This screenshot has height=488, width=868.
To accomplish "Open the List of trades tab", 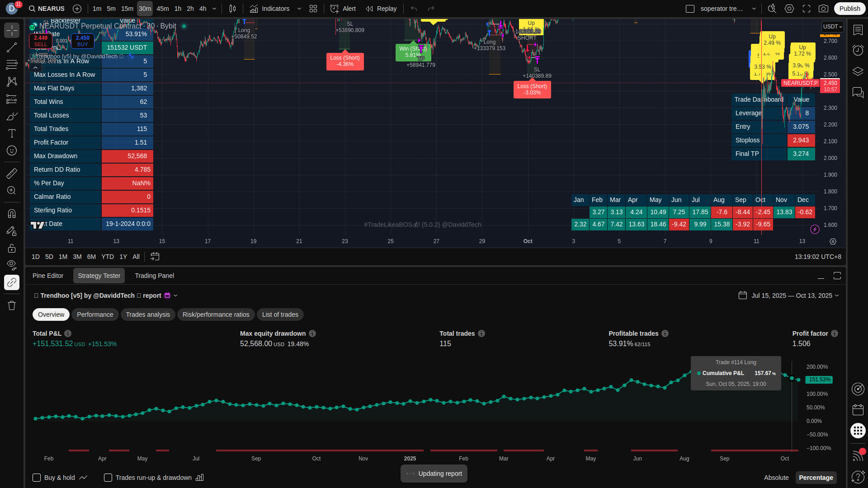I will 280,314.
